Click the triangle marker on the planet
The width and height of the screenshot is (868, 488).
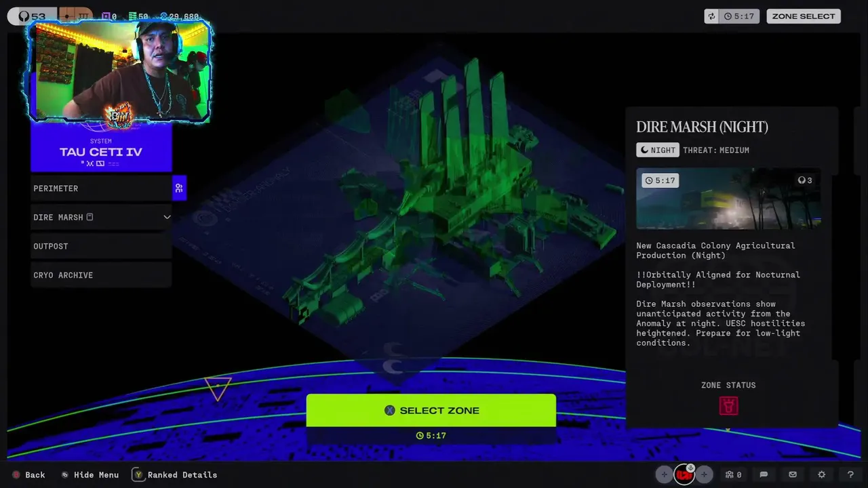click(218, 389)
